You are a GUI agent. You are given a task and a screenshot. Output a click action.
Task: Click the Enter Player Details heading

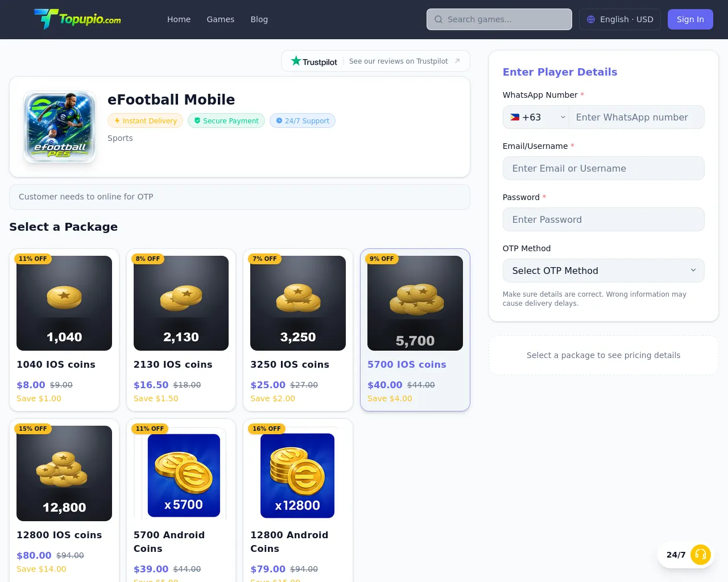560,72
